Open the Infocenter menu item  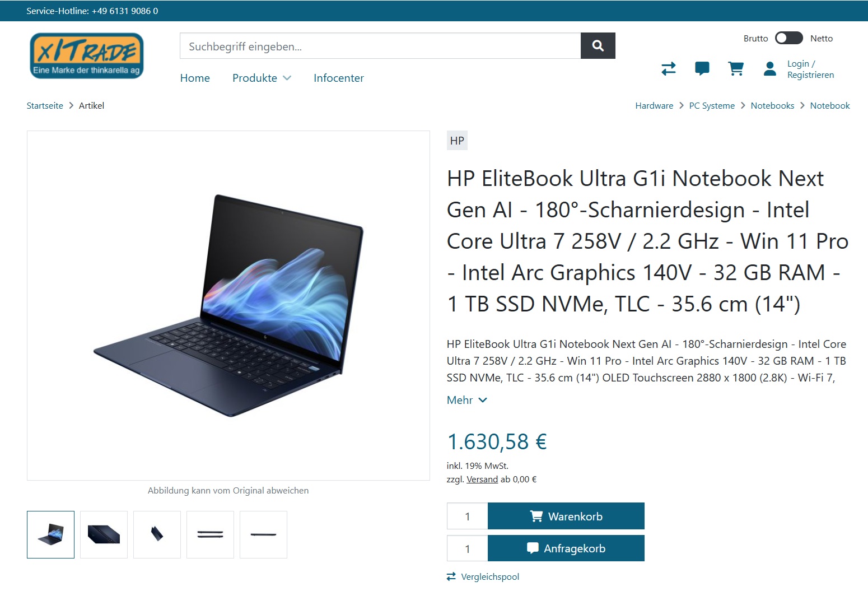coord(339,78)
